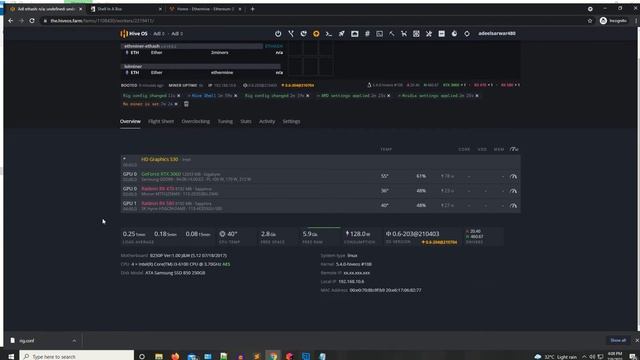Reload the page
640x360 pixels.
click(32, 20)
